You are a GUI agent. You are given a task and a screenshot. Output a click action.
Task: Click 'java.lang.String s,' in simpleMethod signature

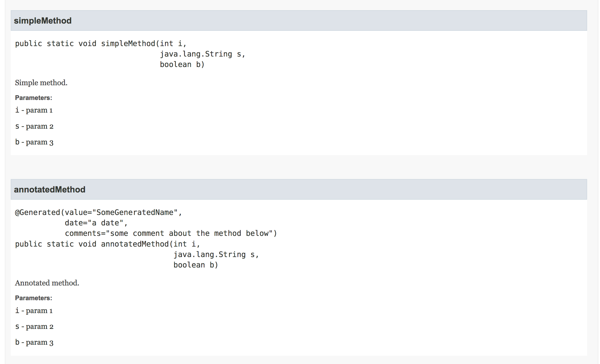coord(203,54)
